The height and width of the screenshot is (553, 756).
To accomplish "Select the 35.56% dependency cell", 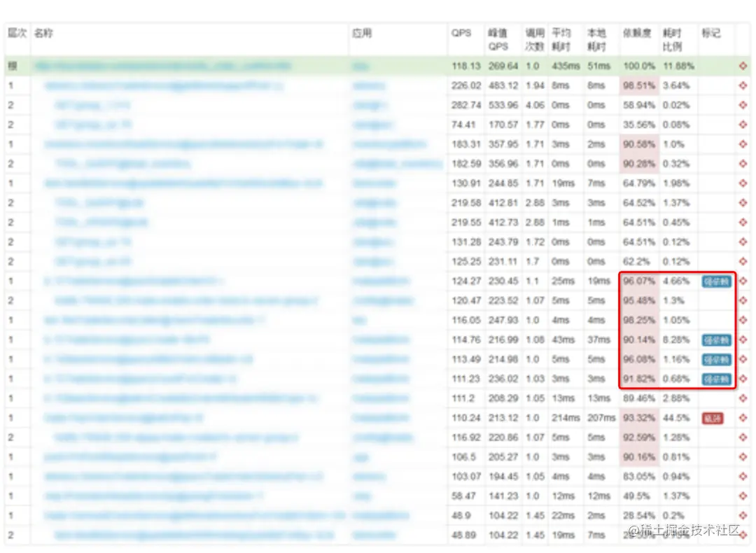I will click(x=639, y=125).
